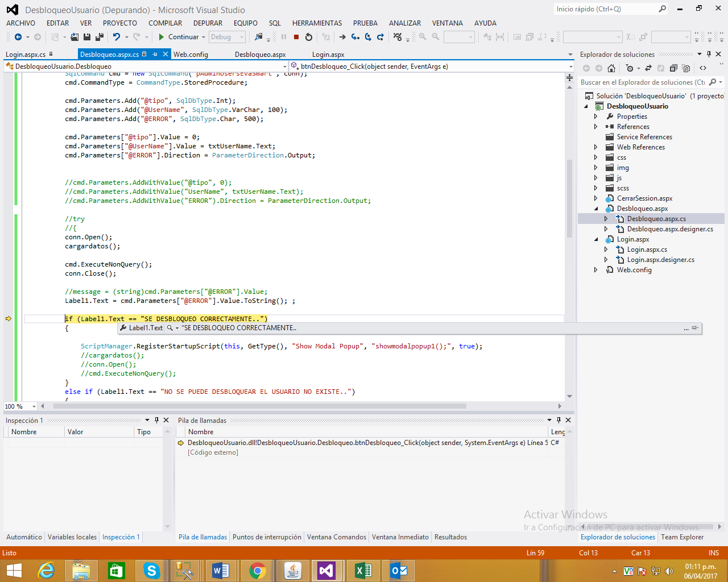Screen dimensions: 728x582
Task: Click Show All Files icon in Solution Explorer
Action: [x=686, y=68]
